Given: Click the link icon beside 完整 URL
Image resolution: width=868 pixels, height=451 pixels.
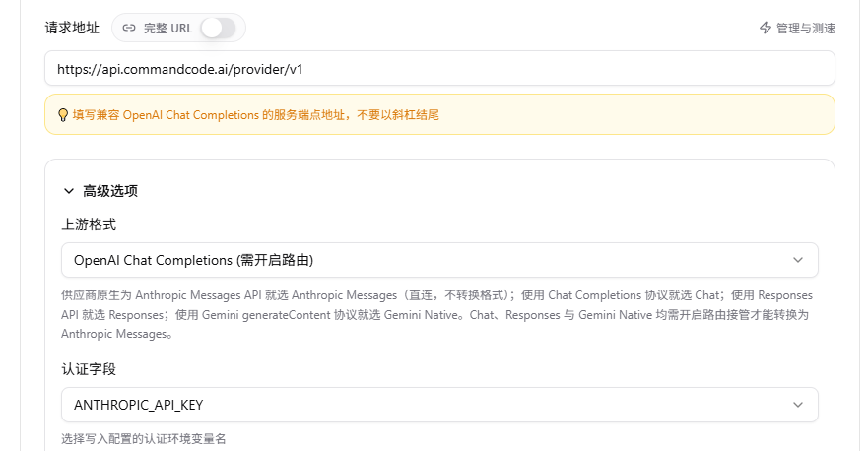Looking at the screenshot, I should (129, 28).
